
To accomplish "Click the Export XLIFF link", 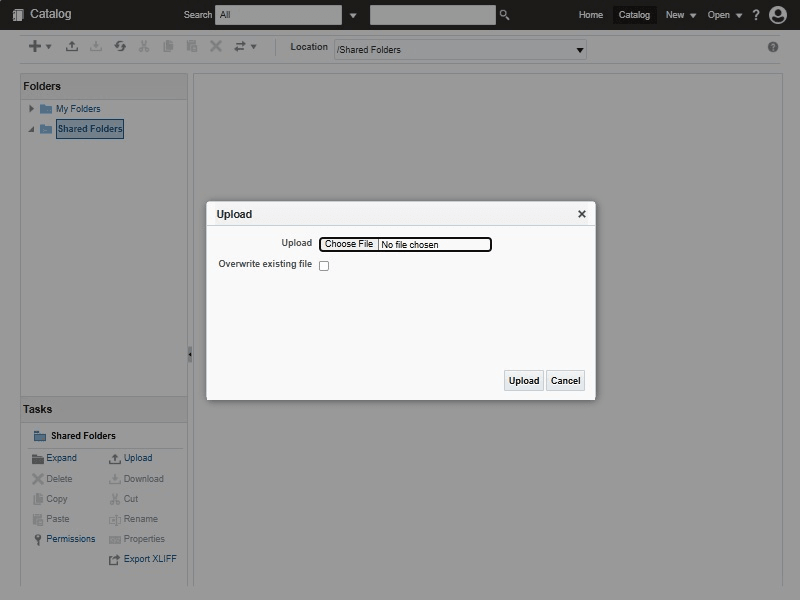I will pos(150,559).
